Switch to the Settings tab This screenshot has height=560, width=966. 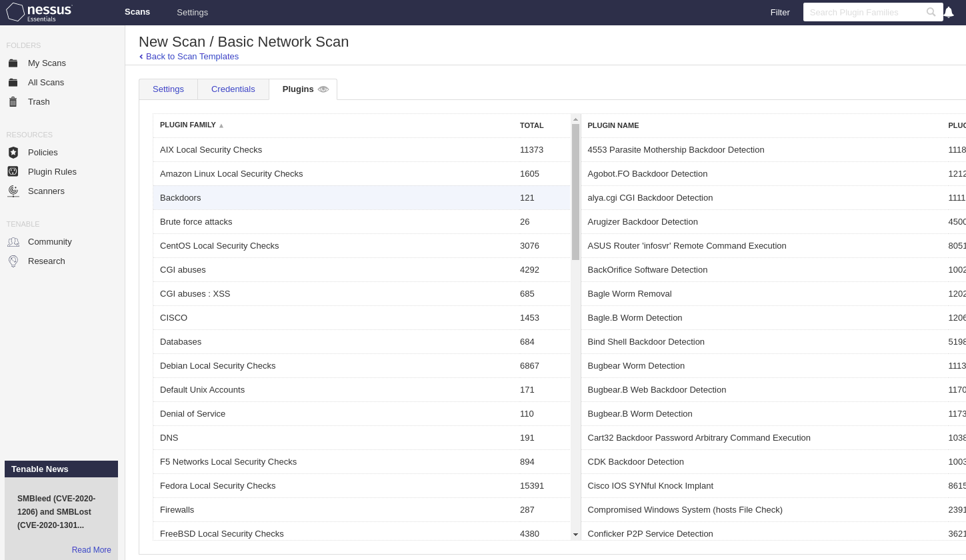coord(168,89)
